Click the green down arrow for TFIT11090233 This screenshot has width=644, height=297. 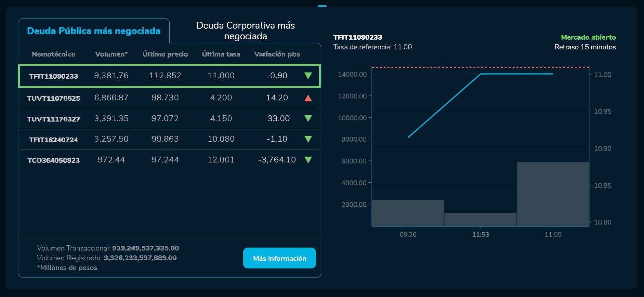pos(308,76)
